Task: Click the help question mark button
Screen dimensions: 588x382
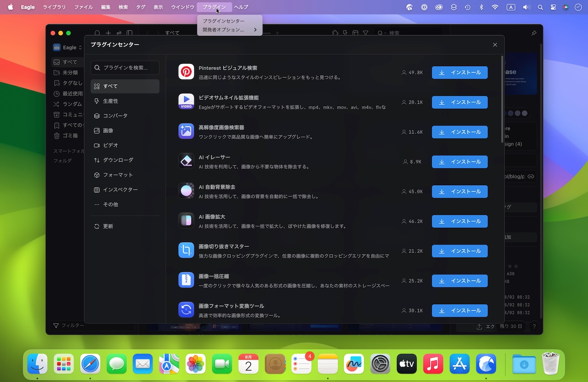Action: [534, 326]
